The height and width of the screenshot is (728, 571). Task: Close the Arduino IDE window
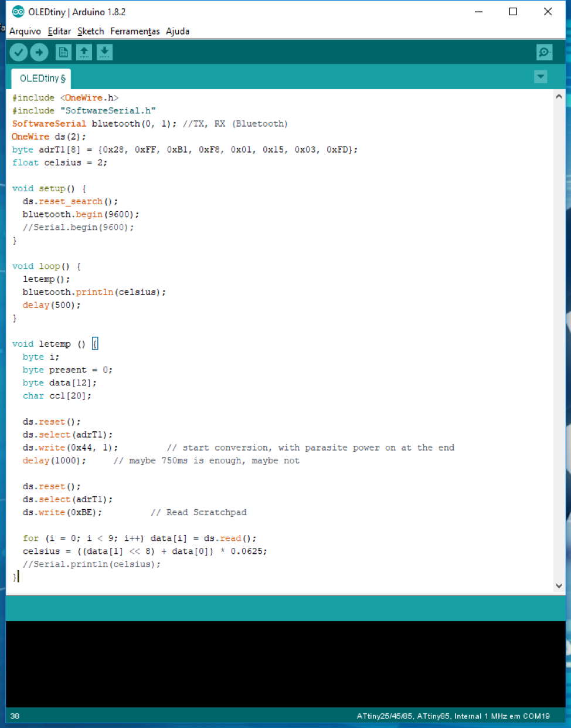coord(548,12)
